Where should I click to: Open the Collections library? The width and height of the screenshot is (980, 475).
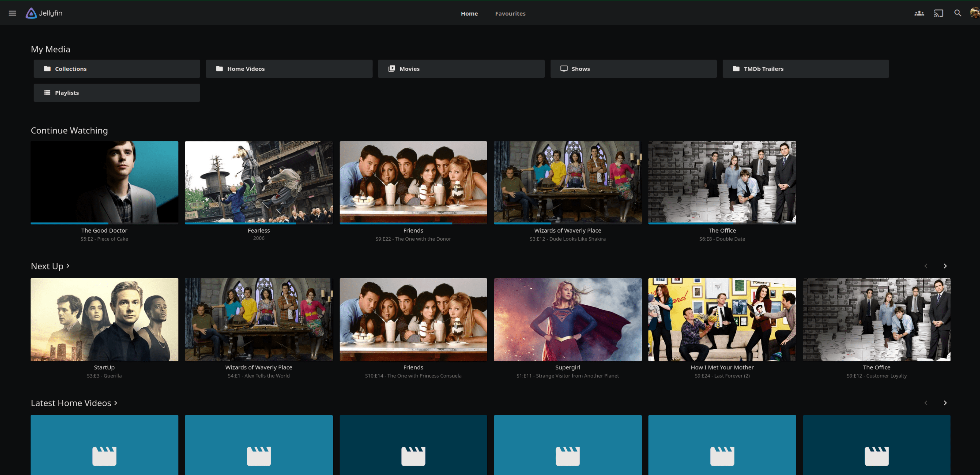117,69
